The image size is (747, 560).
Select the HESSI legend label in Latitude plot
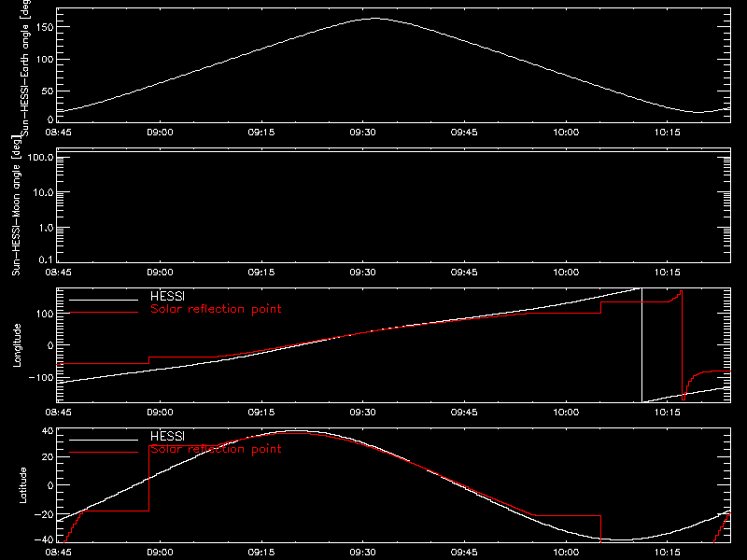(x=167, y=436)
